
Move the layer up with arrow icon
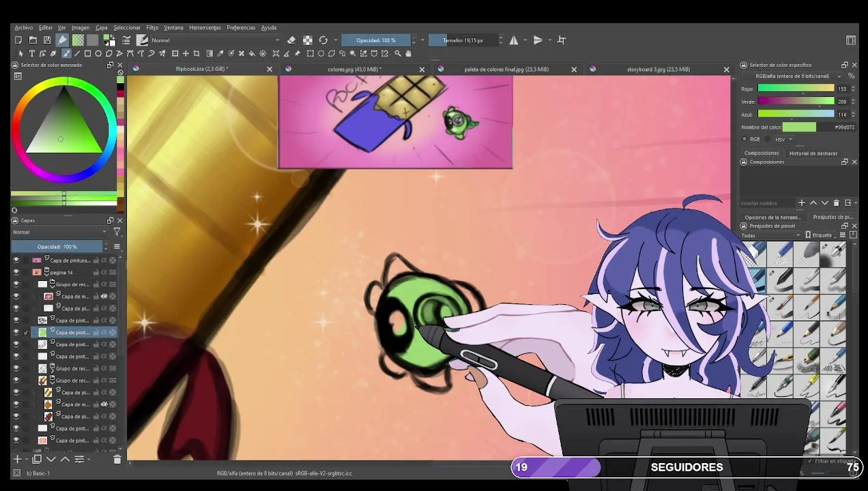coord(65,460)
